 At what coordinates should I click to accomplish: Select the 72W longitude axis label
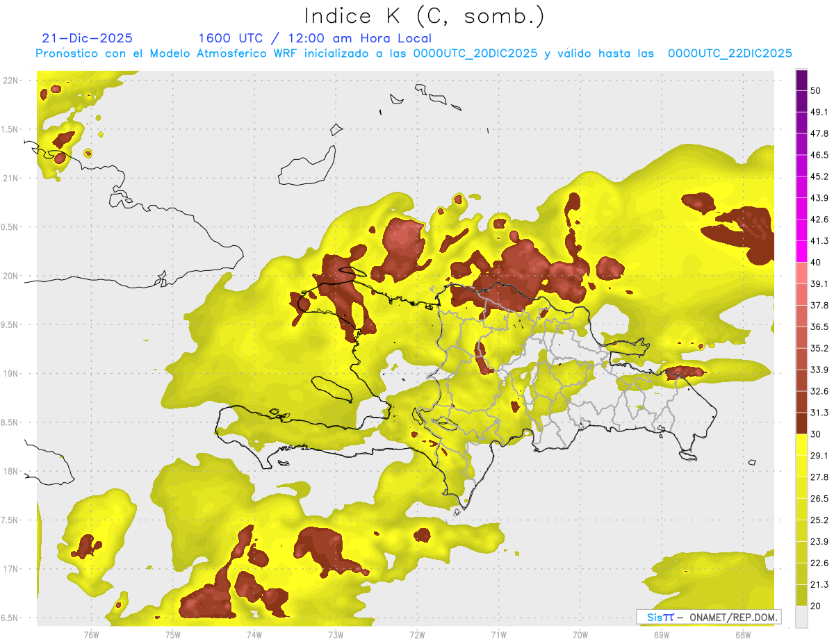click(417, 634)
